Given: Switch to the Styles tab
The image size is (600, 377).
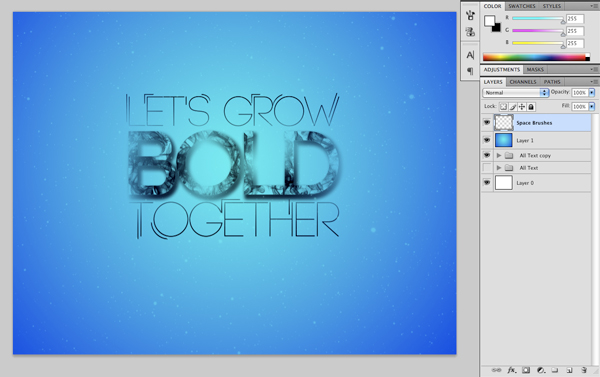Looking at the screenshot, I should (x=551, y=6).
